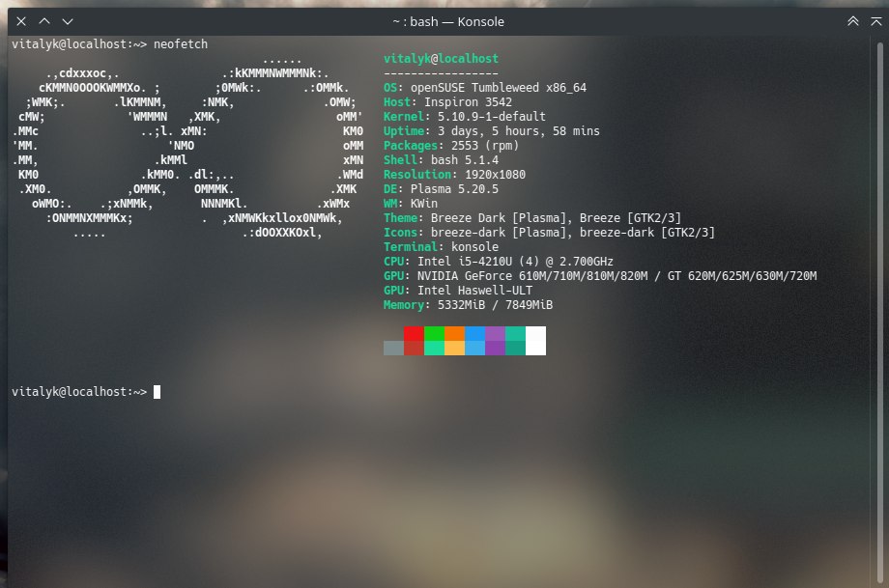Click the mint green color block in bottom row
This screenshot has height=588, width=889.
click(x=434, y=348)
